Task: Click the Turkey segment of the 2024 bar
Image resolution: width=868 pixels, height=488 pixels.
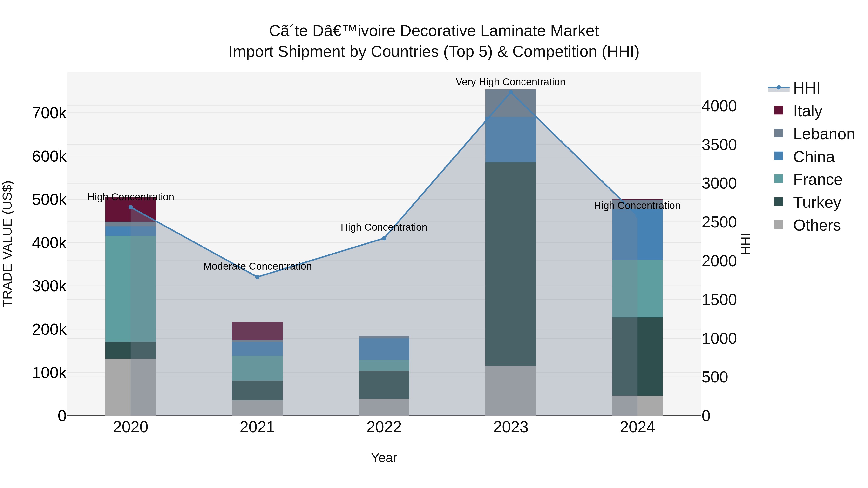Action: pyautogui.click(x=637, y=356)
